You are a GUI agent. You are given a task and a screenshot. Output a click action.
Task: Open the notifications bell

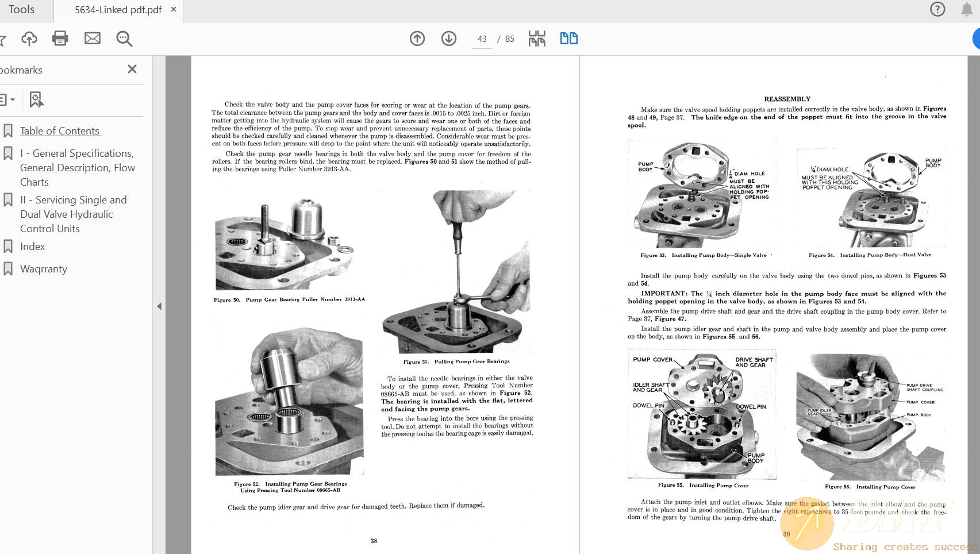pos(967,9)
